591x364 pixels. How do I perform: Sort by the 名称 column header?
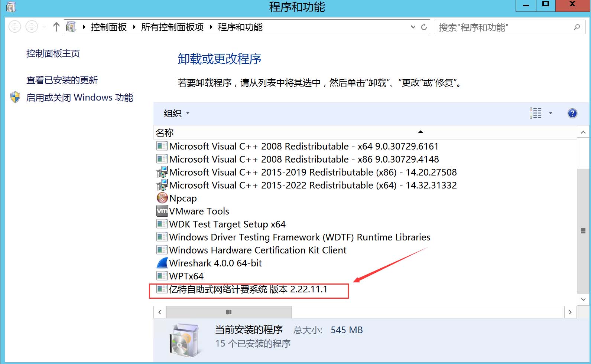tap(365, 132)
